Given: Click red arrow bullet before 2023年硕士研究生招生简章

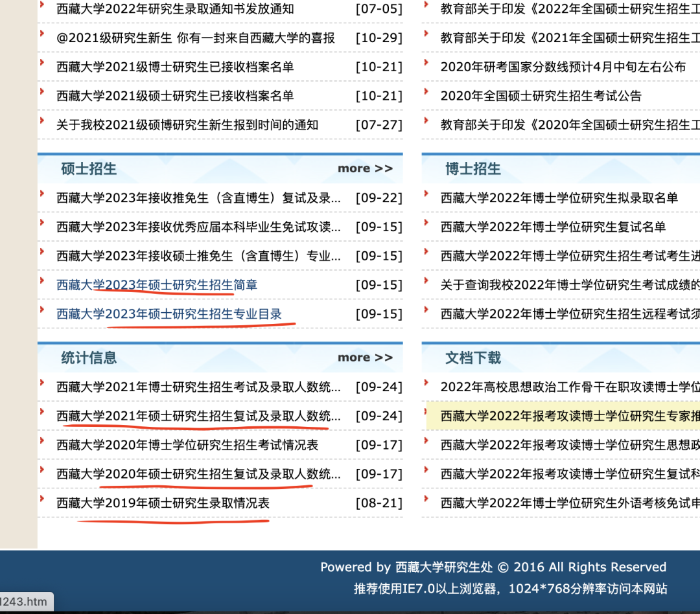Looking at the screenshot, I should tap(42, 280).
